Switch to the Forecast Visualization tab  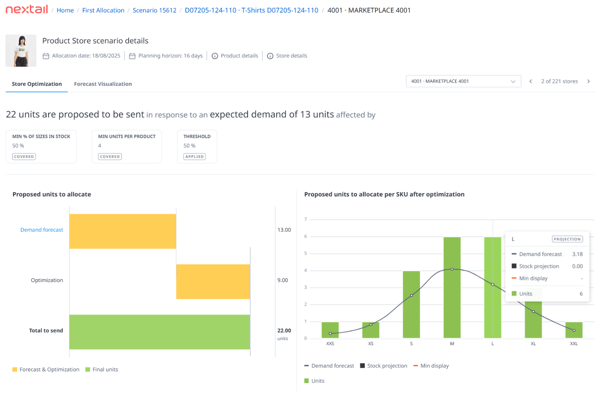pos(103,84)
